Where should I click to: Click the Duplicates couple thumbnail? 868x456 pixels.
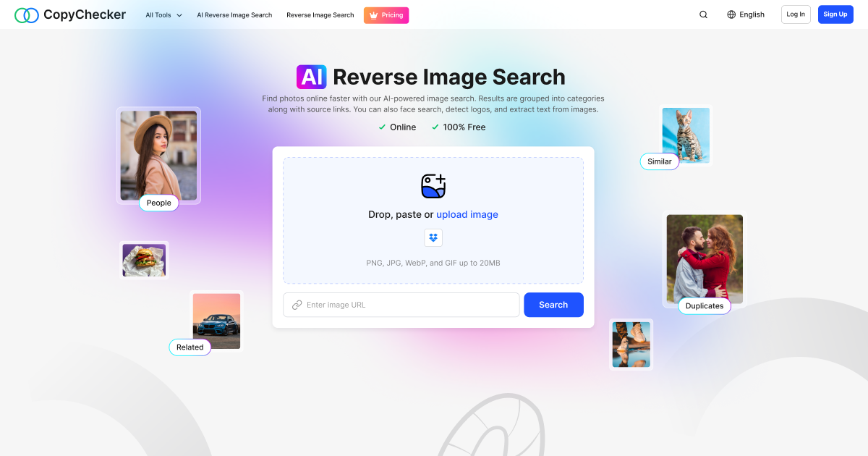click(x=704, y=258)
